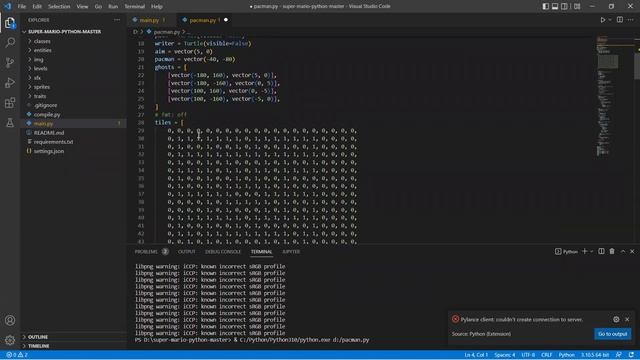Screen dimensions: 640x360
Task: Collapse the SUPER-MARIO-PYTHON-MASTER root folder
Action: coord(74,31)
